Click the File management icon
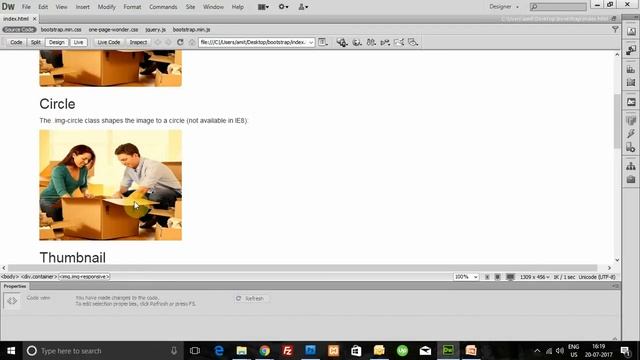640x360 pixels. pyautogui.click(x=371, y=42)
